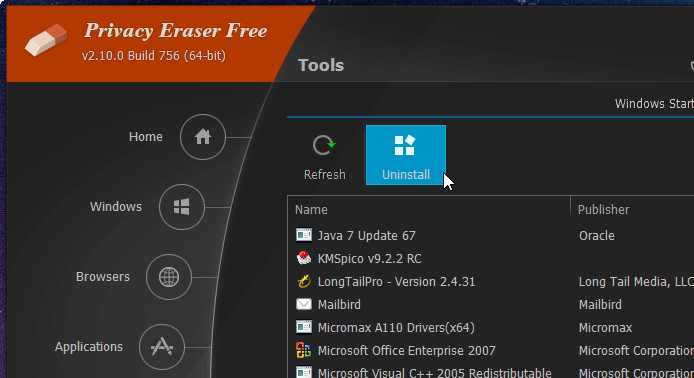Click the Microsoft Office 2007 icon
Screen dimensions: 694x378
pos(304,350)
